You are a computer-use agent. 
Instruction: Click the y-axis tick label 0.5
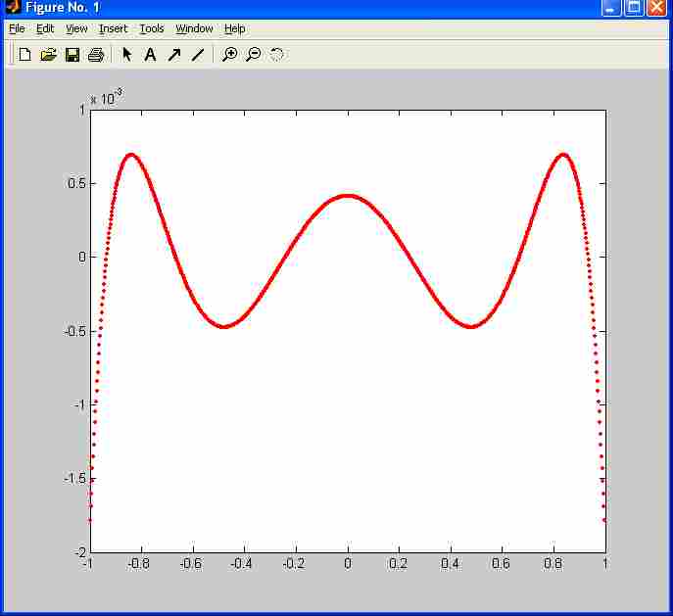76,183
